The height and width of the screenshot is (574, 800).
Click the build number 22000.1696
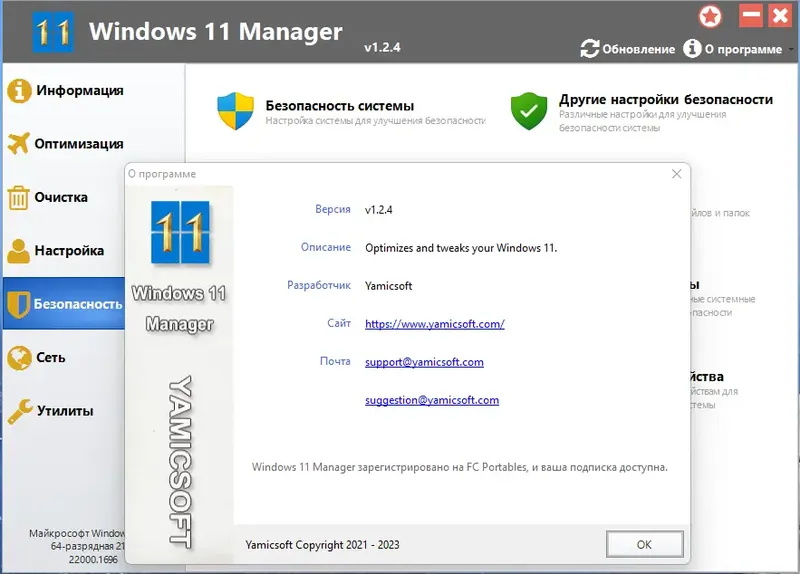point(93,560)
